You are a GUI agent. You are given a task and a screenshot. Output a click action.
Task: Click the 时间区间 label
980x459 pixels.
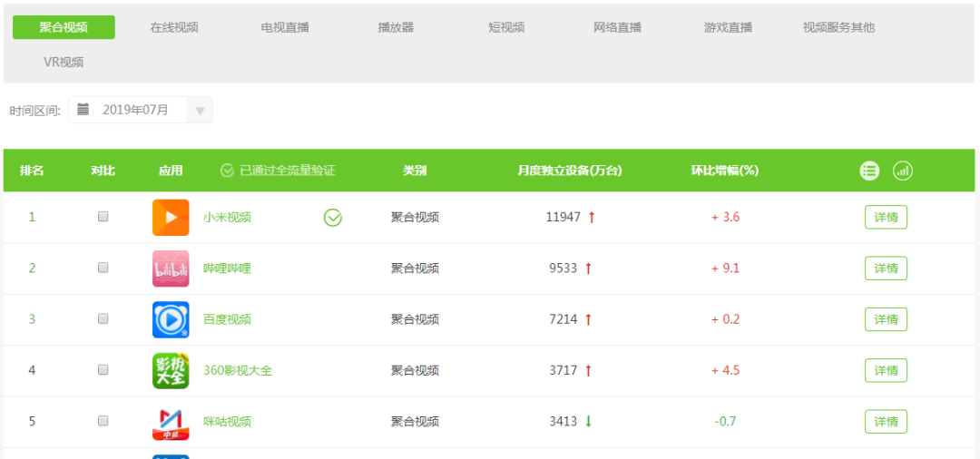tap(35, 112)
